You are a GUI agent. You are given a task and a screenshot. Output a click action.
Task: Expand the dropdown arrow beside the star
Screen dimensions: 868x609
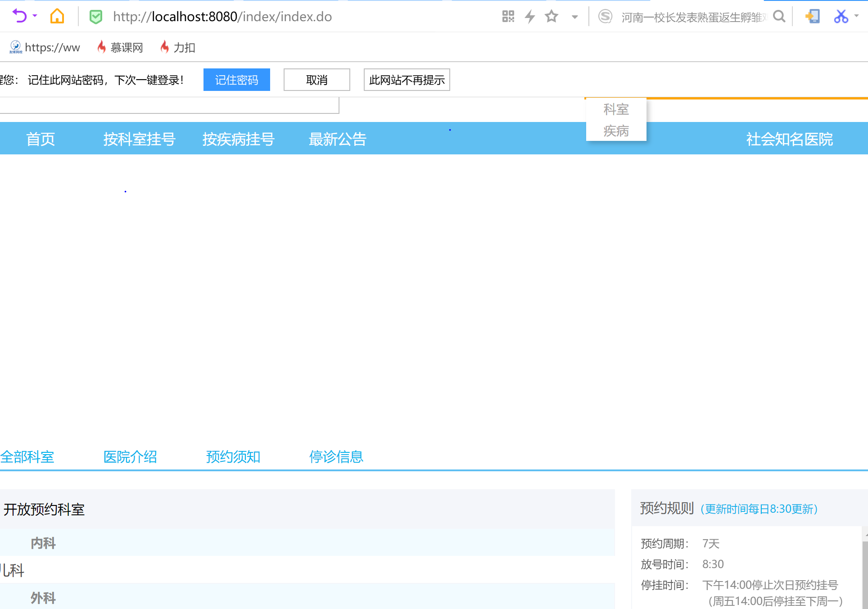575,17
